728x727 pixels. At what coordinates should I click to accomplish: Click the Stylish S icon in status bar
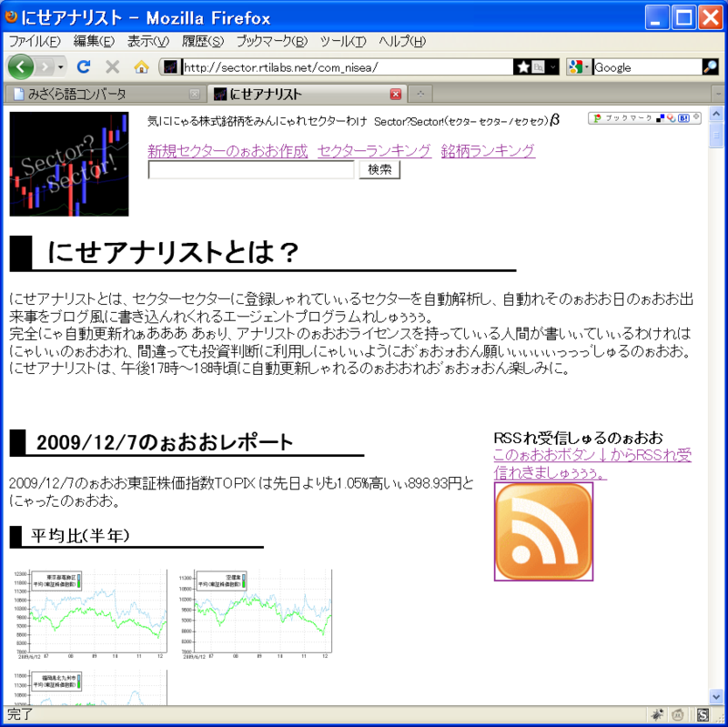tap(703, 714)
